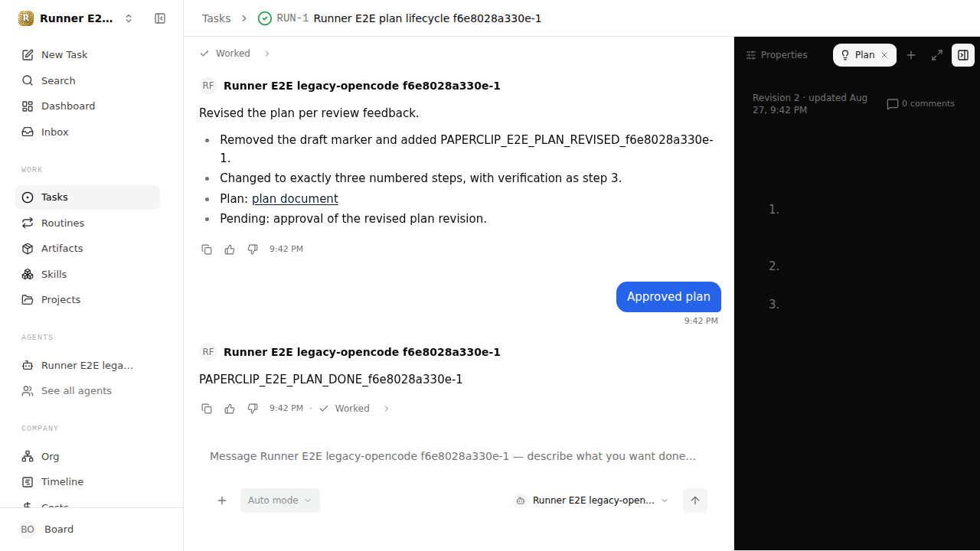
Task: Close the Plan tab
Action: (884, 55)
